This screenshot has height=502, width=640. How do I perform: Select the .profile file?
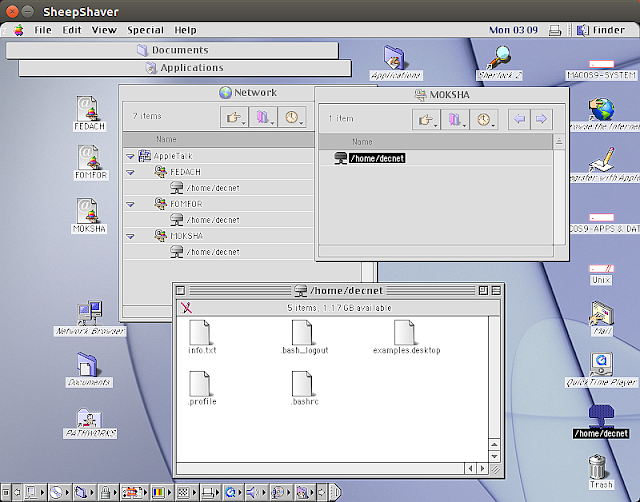coord(202,388)
